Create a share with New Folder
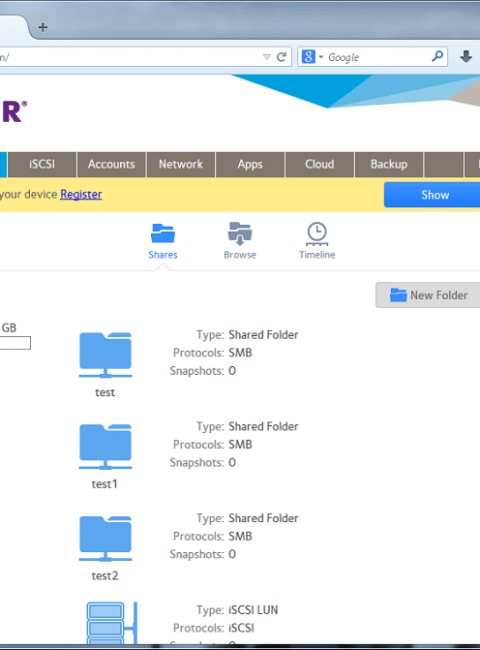Viewport: 480px width, 650px height. 428,295
